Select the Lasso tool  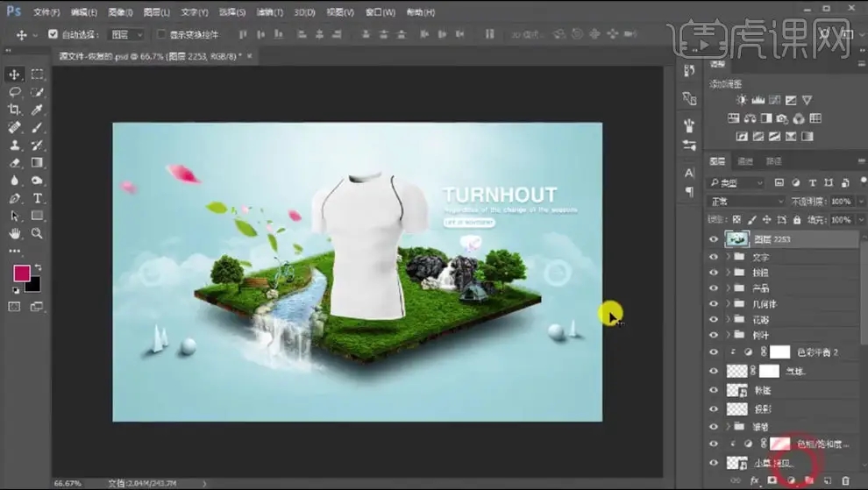pos(14,92)
